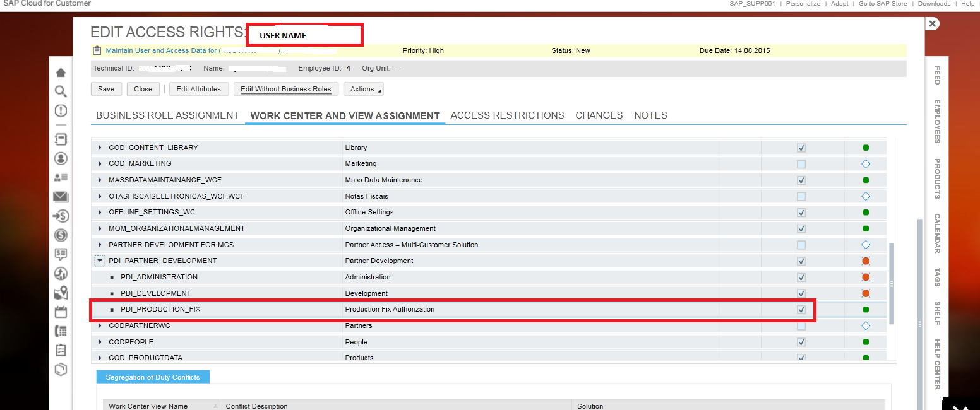Open the Feed side panel tab
Screen dimensions: 980x410
(937, 75)
